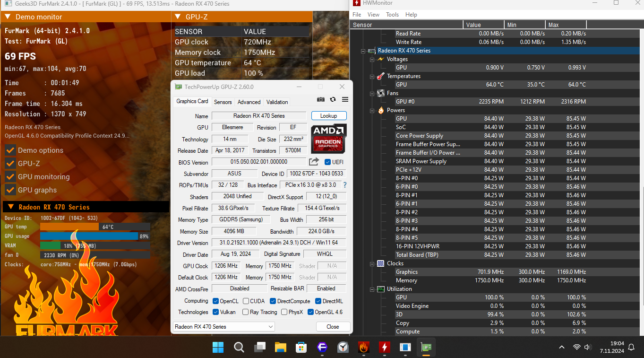This screenshot has width=644, height=358.
Task: Open File Explorer from the taskbar
Action: click(281, 348)
